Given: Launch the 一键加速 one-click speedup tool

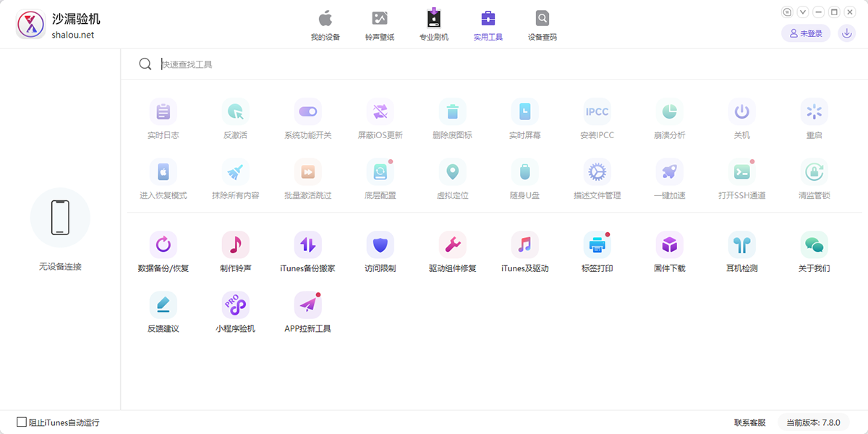Looking at the screenshot, I should pos(670,179).
